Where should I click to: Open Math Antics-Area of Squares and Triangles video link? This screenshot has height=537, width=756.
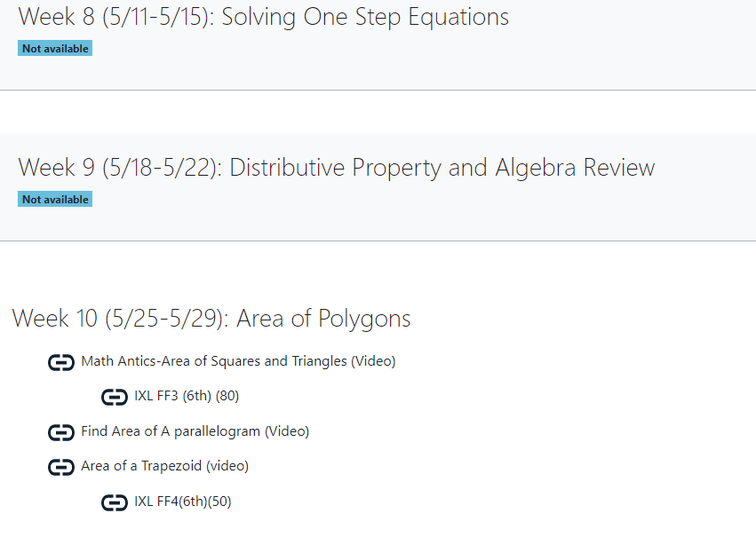[238, 361]
